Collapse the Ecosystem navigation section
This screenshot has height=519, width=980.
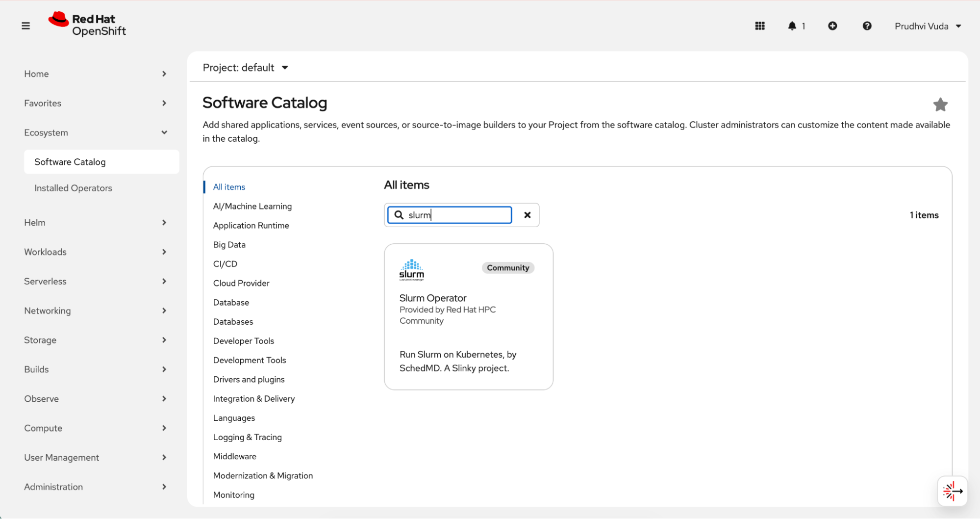[x=96, y=133]
